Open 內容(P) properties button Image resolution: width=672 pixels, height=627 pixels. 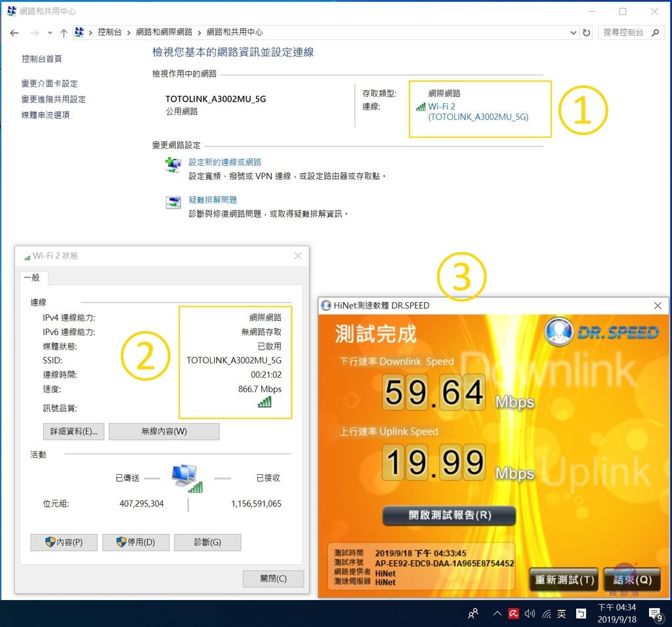64,542
